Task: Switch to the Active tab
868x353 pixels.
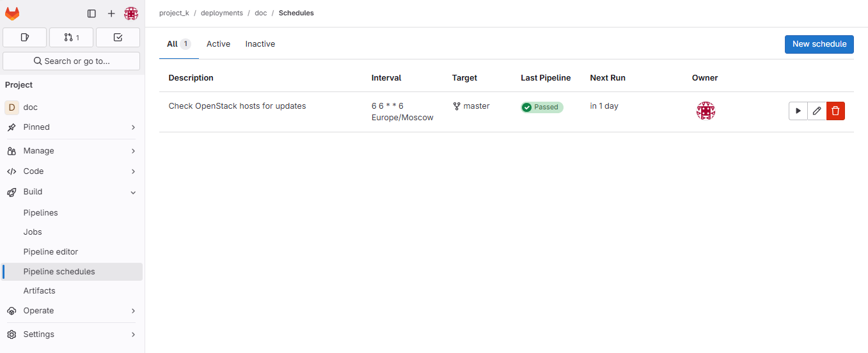Action: click(x=218, y=44)
